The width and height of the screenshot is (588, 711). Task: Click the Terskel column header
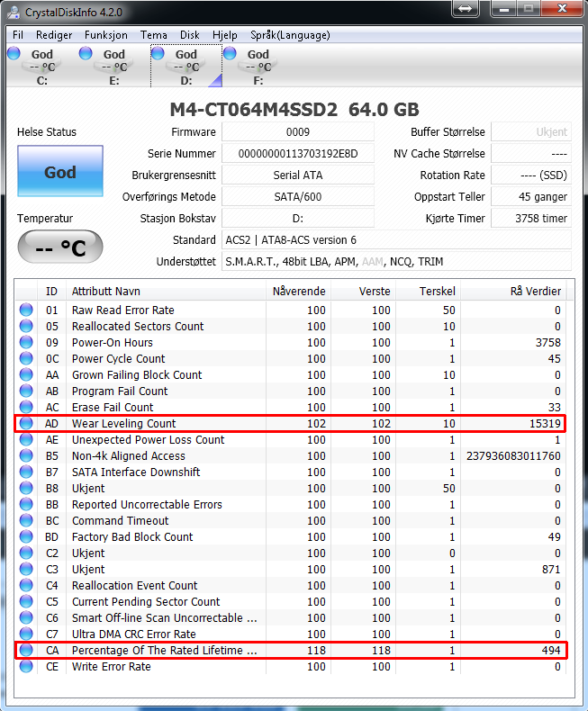pyautogui.click(x=429, y=291)
